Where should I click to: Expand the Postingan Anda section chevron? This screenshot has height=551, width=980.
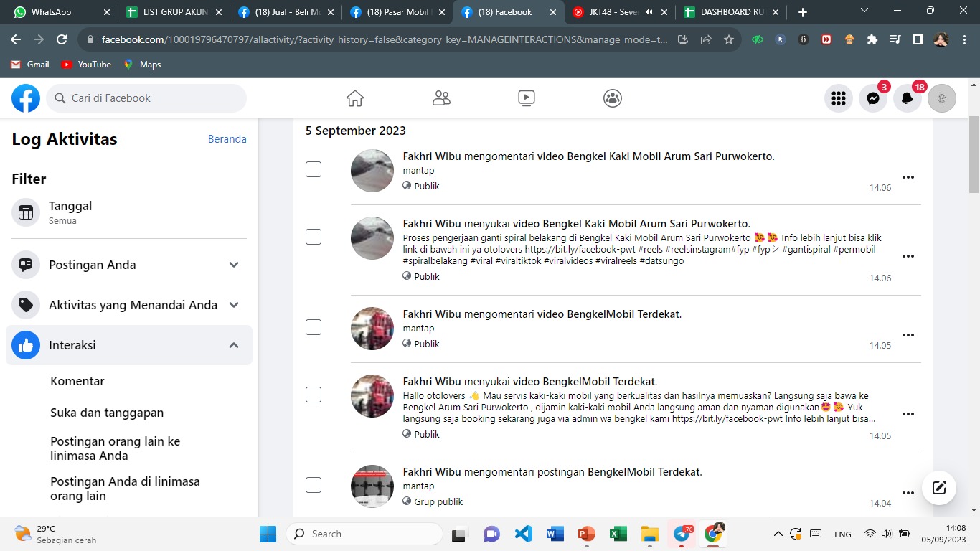(234, 265)
